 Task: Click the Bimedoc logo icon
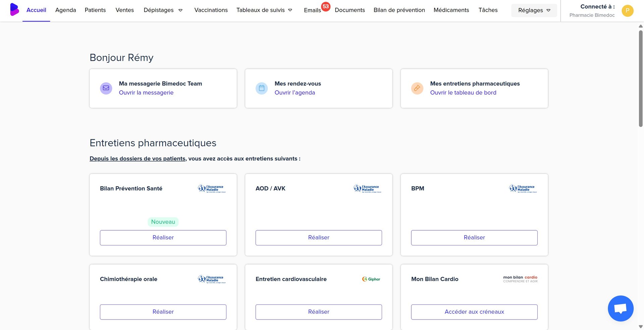pos(14,10)
